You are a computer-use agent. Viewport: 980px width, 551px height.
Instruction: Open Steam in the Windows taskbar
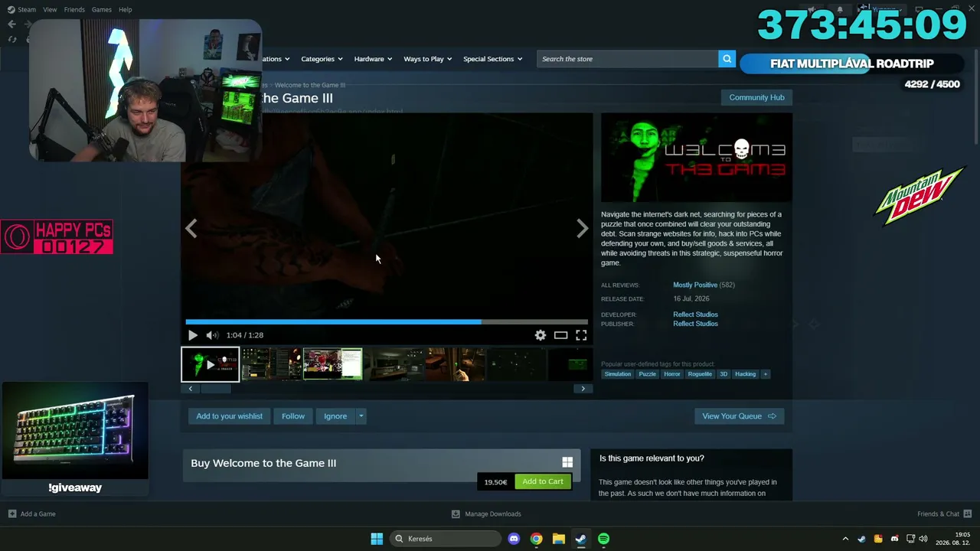tap(581, 539)
